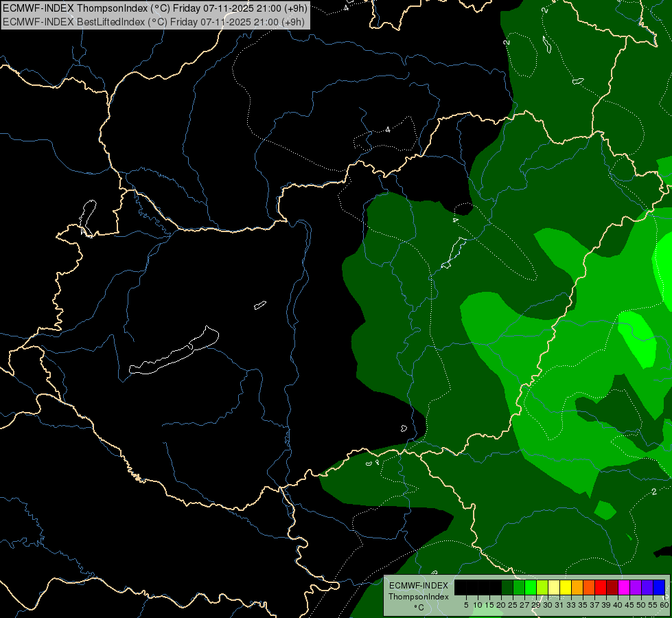The image size is (672, 618).
Task: Click the legend tick value 60
Action: 664,605
